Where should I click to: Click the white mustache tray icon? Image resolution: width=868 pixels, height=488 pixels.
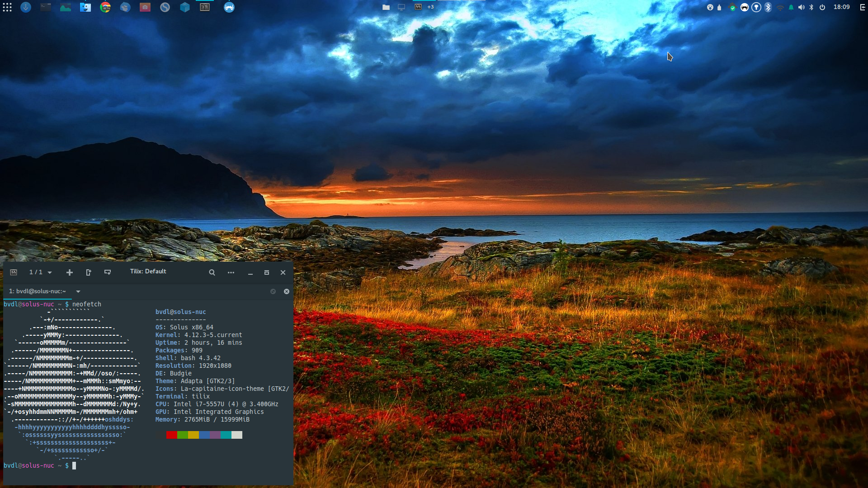(x=744, y=7)
